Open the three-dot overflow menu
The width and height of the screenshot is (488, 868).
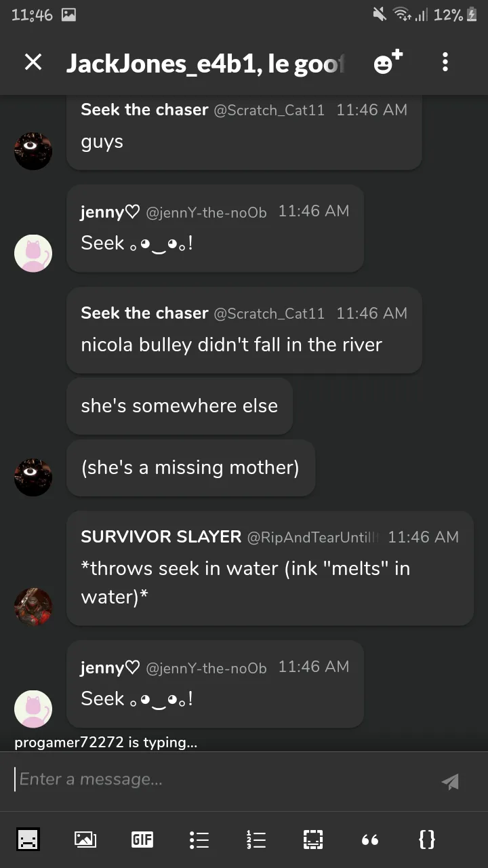(445, 62)
